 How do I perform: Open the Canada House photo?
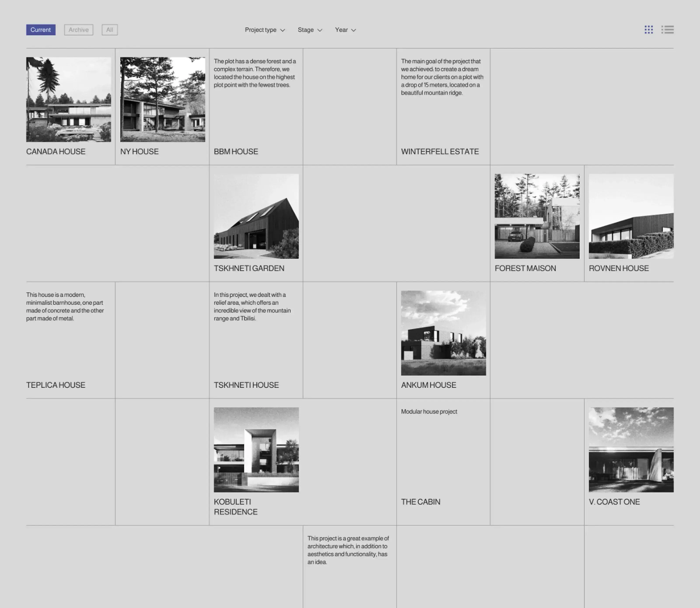click(68, 100)
